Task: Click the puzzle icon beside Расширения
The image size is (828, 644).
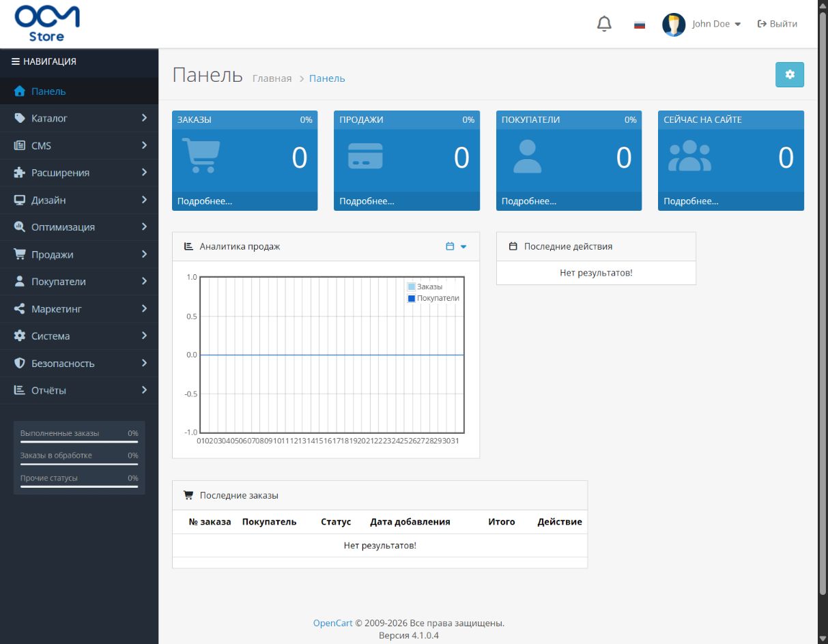Action: click(x=20, y=173)
